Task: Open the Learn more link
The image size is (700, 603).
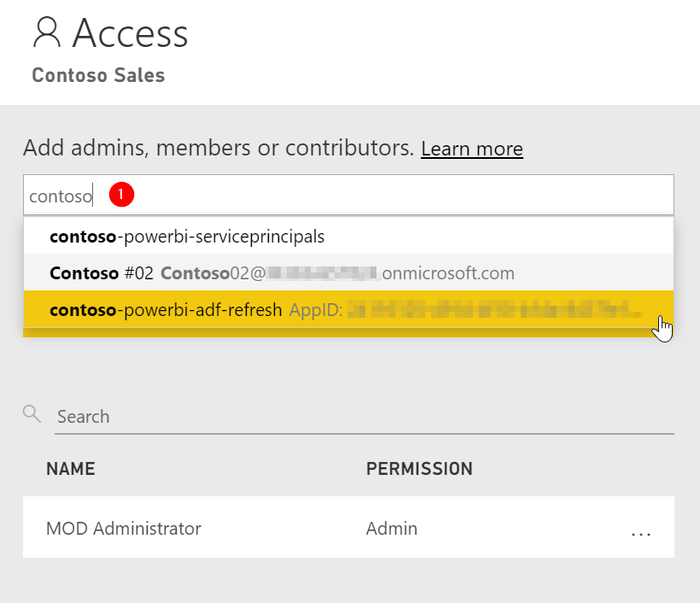Action: (x=472, y=149)
